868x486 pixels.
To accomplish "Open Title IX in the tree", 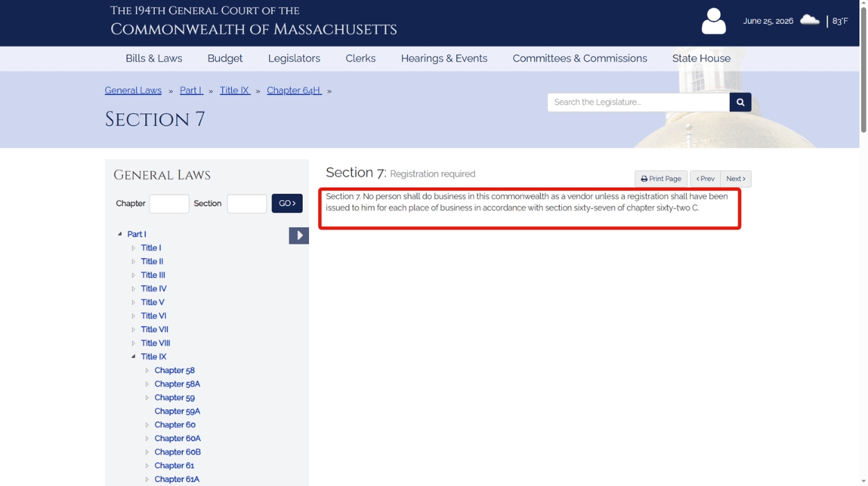I will tap(153, 357).
